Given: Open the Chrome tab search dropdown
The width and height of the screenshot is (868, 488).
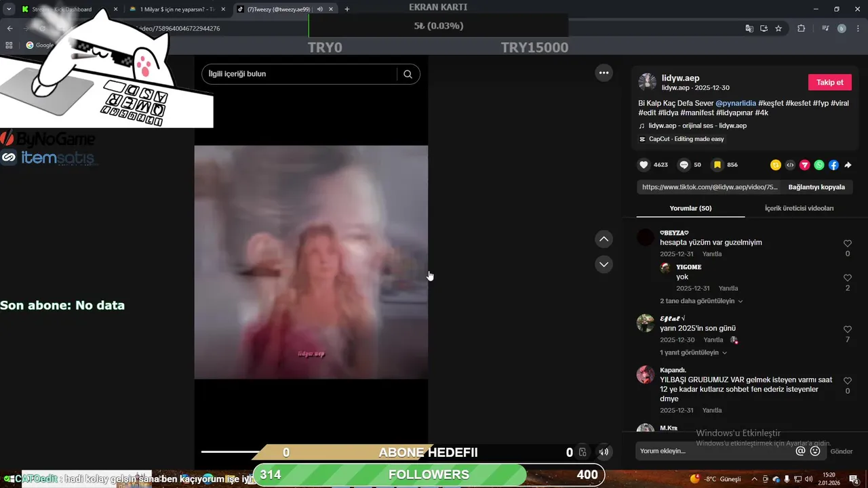Looking at the screenshot, I should 9,9.
